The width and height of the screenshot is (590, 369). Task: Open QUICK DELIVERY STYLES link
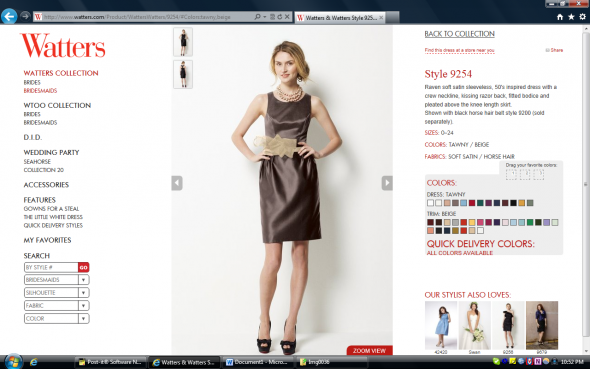coord(53,226)
